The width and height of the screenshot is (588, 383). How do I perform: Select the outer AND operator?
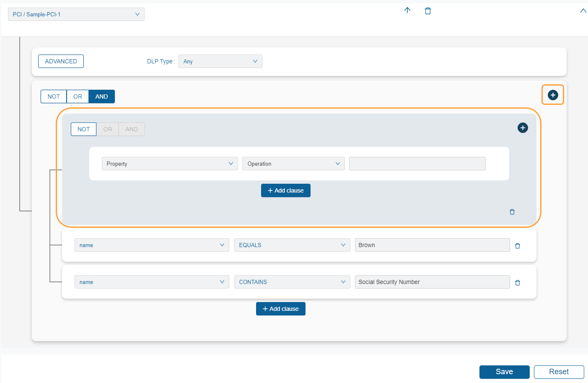tap(101, 96)
